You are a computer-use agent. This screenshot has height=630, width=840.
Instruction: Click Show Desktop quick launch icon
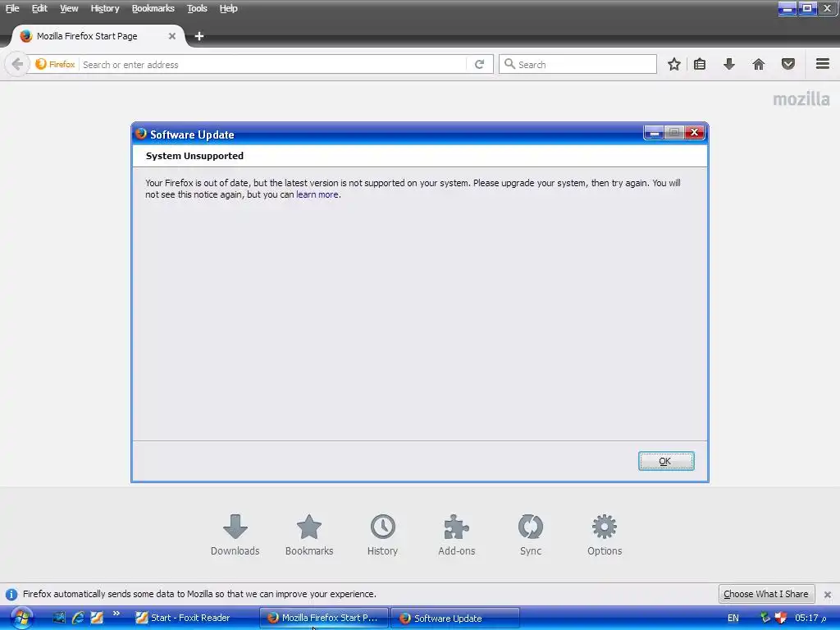[58, 618]
